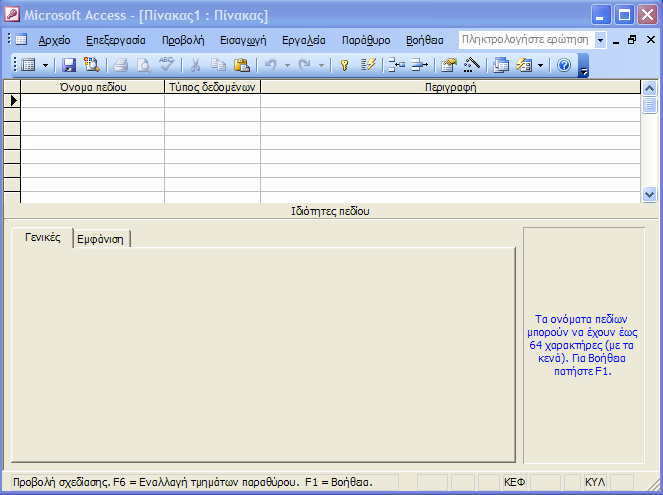
Task: Open the Παράθυρο menu
Action: pyautogui.click(x=366, y=40)
